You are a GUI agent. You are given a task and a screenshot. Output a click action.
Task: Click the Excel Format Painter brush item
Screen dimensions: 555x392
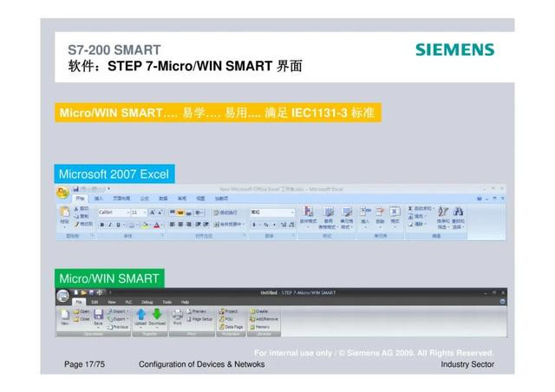tap(83, 224)
